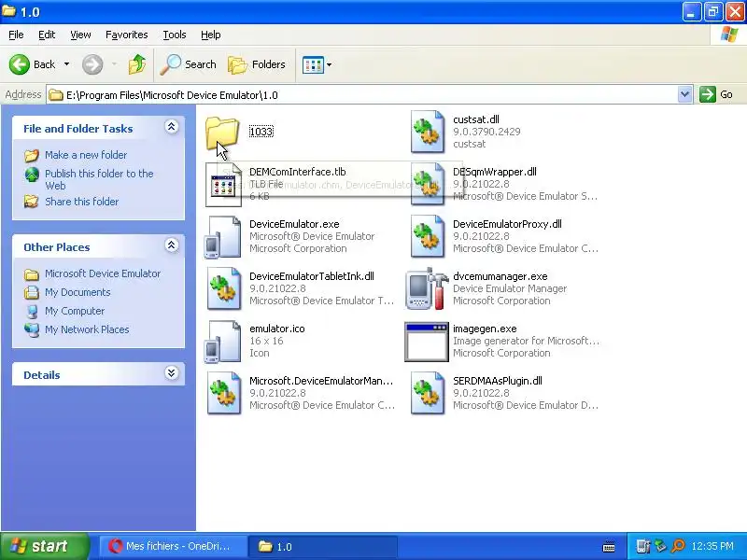
Task: Open the Help menu
Action: [x=211, y=35]
